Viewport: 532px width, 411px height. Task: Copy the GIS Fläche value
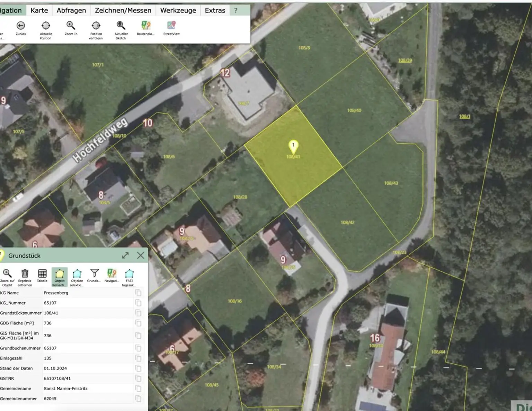(138, 336)
